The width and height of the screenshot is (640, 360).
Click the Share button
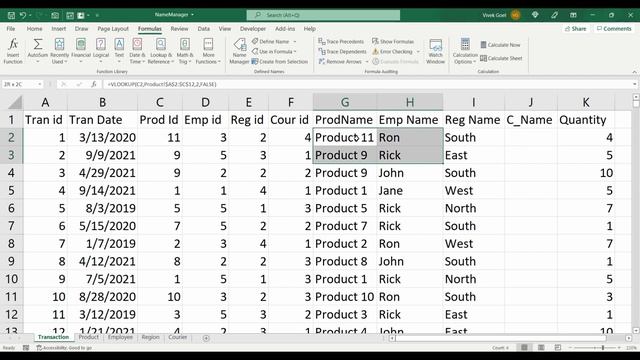point(576,29)
